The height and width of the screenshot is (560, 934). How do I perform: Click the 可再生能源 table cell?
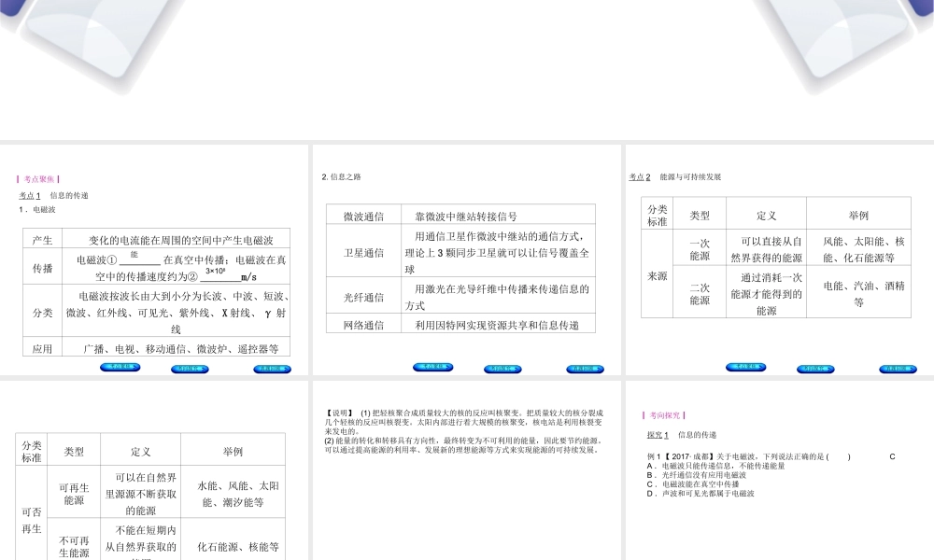pos(74,494)
